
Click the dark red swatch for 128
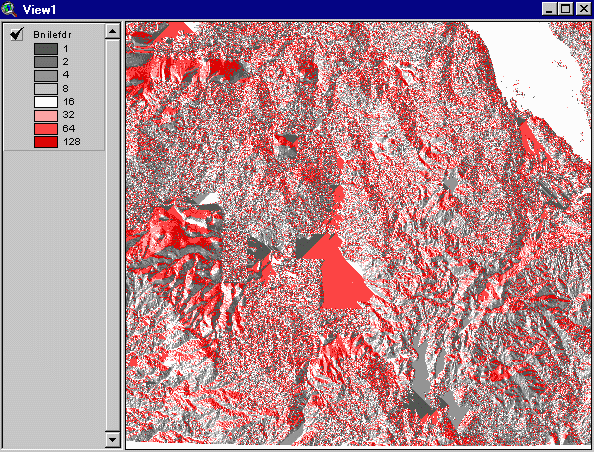coord(46,142)
